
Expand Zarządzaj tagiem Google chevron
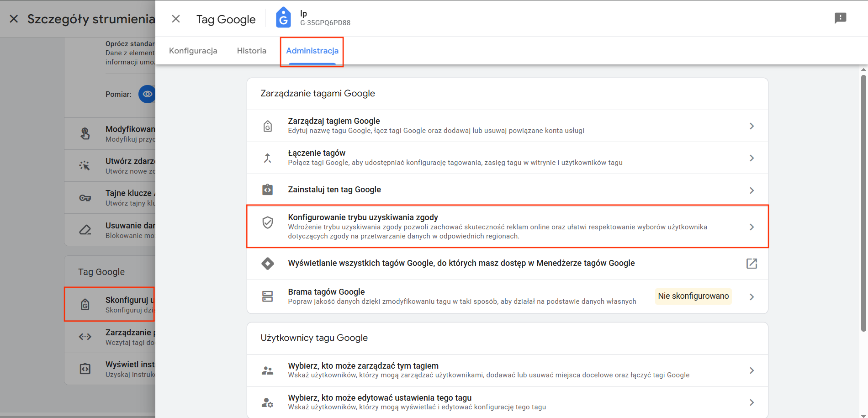pyautogui.click(x=752, y=126)
